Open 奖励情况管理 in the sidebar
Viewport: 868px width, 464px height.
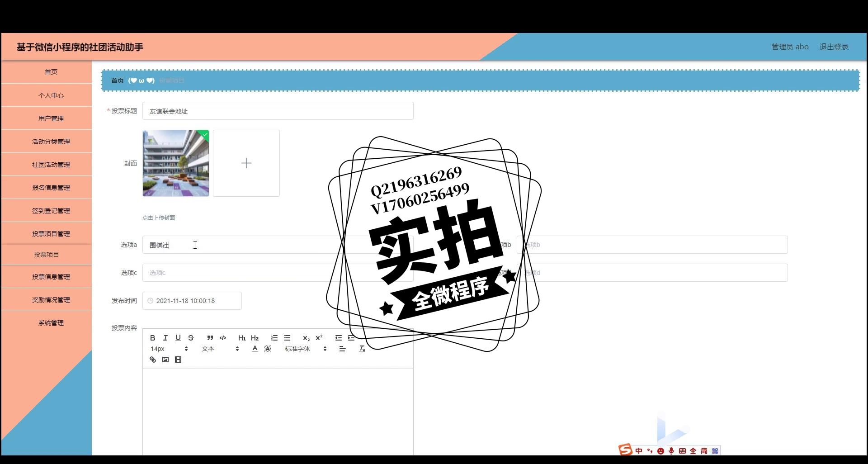(x=47, y=300)
